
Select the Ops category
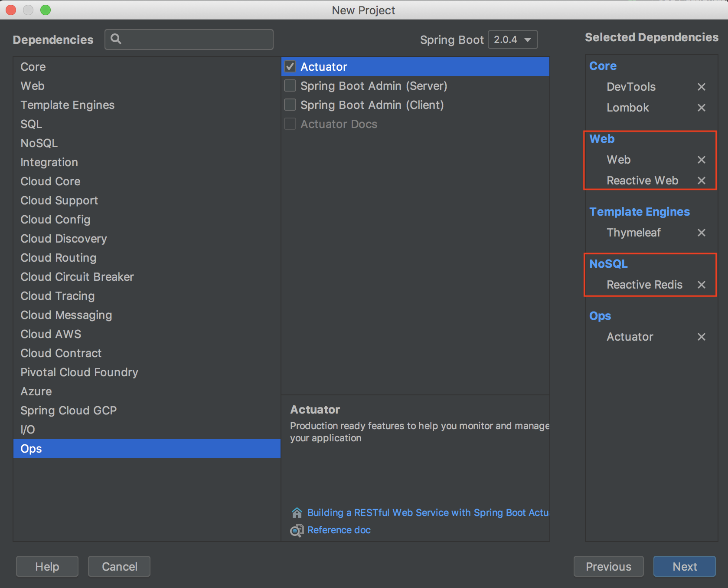point(147,449)
